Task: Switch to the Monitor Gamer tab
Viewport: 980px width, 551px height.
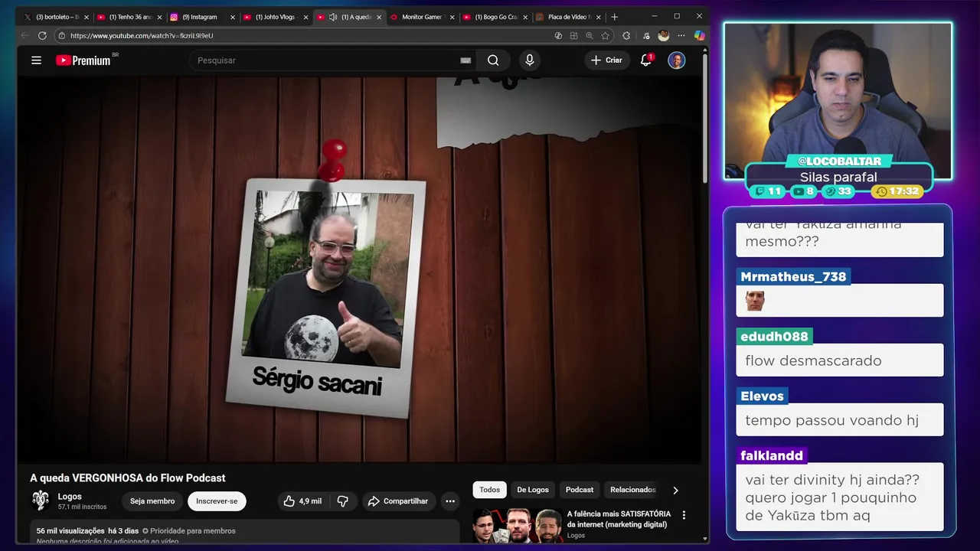Action: (x=421, y=17)
